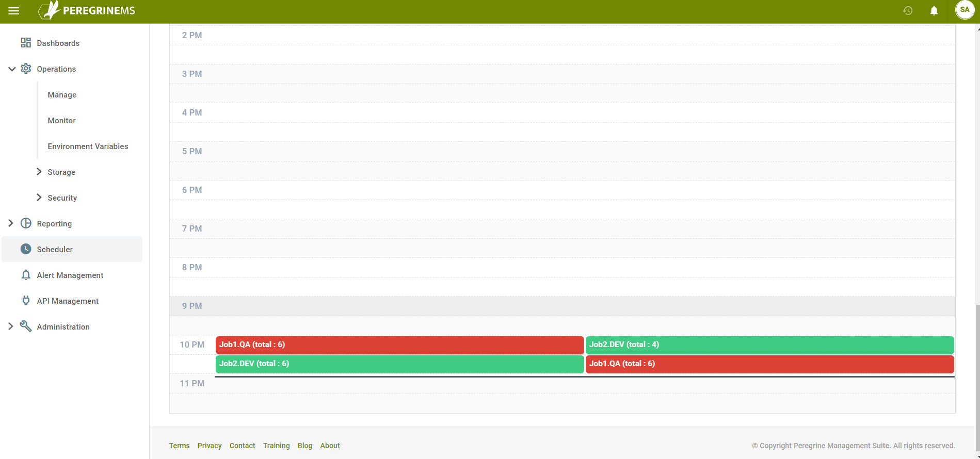Viewport: 980px width, 459px height.
Task: Open the red Job1.QA (total : 6) event in the top row
Action: tap(399, 345)
